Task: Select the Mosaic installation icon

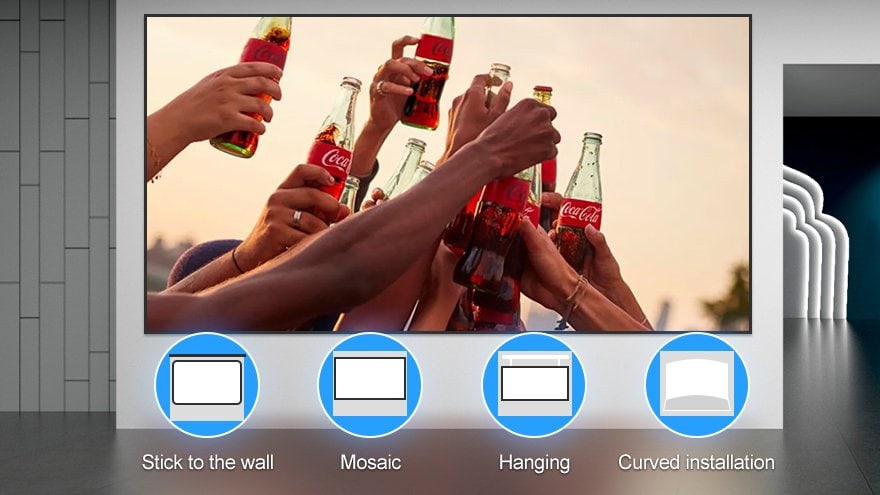Action: (370, 385)
